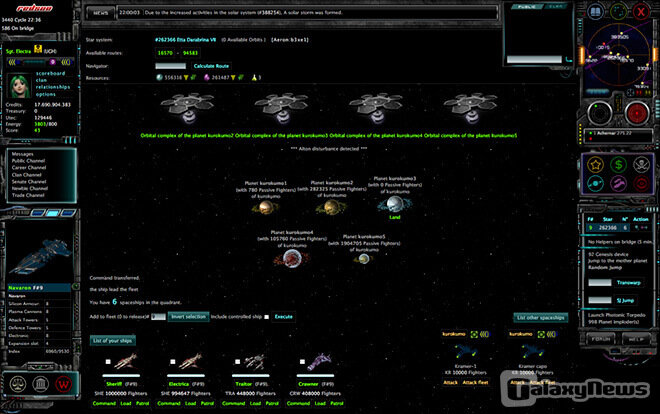Image resolution: width=660 pixels, height=414 pixels.
Task: Focus the Add to fleet number field
Action: (158, 317)
